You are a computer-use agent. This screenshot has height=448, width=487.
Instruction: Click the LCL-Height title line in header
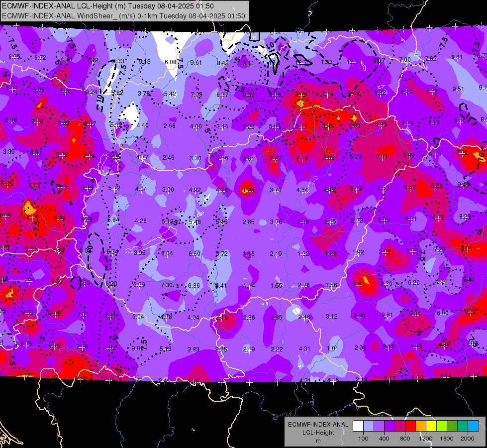coord(108,6)
